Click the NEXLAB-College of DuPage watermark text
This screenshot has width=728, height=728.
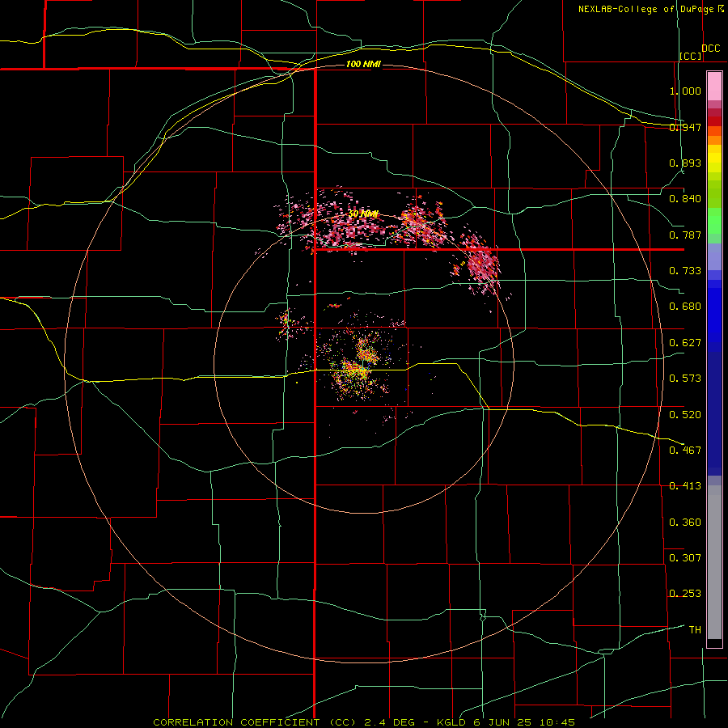coord(651,9)
